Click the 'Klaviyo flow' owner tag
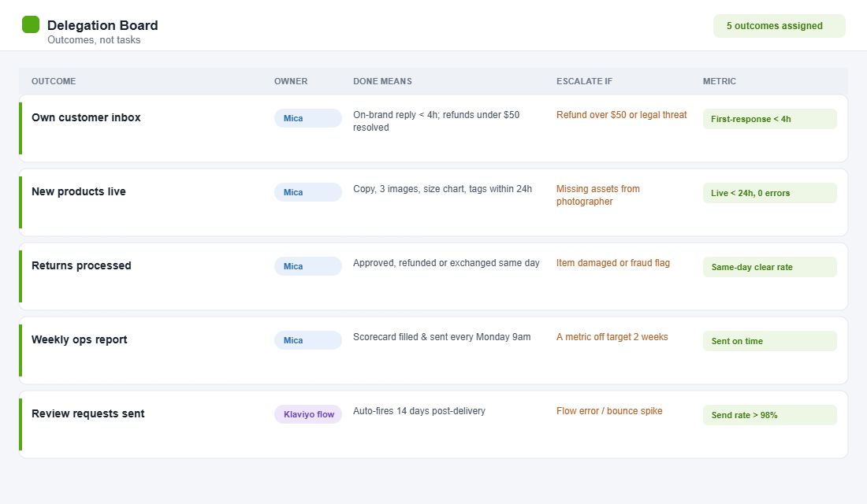The height and width of the screenshot is (504, 867). click(308, 414)
